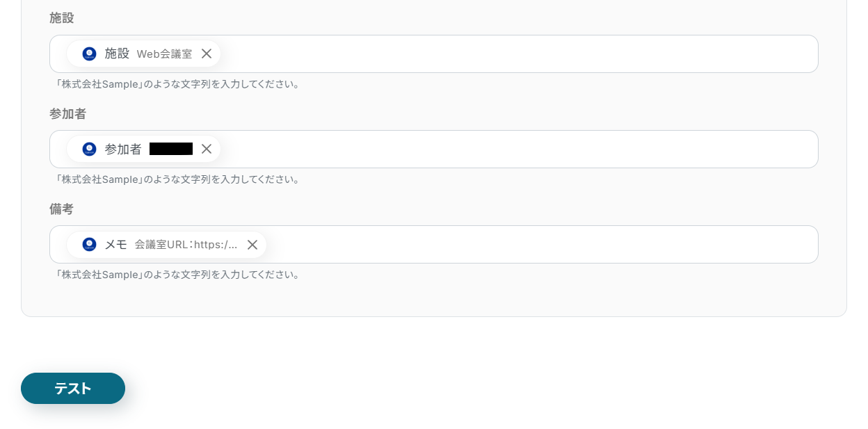This screenshot has width=868, height=429.
Task: Click the blue icon in the 参加者 chip
Action: (89, 149)
